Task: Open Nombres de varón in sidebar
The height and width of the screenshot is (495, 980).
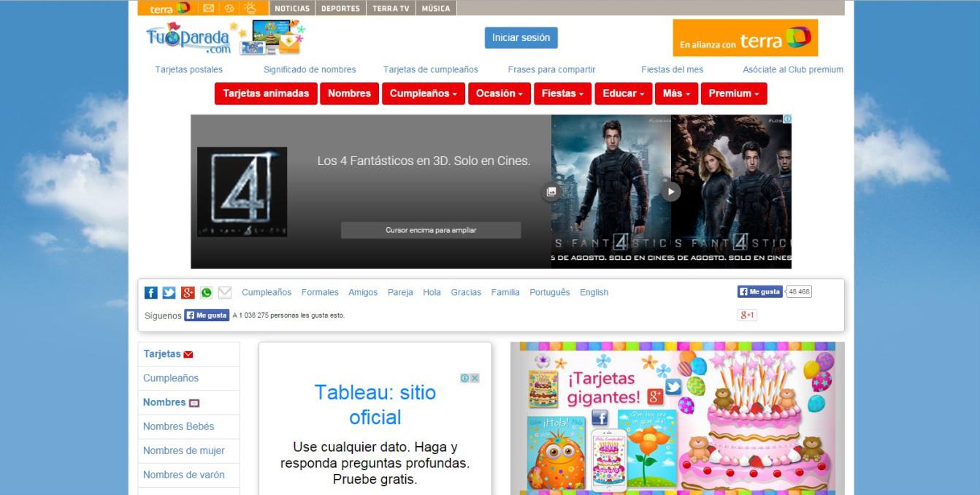Action: [184, 475]
